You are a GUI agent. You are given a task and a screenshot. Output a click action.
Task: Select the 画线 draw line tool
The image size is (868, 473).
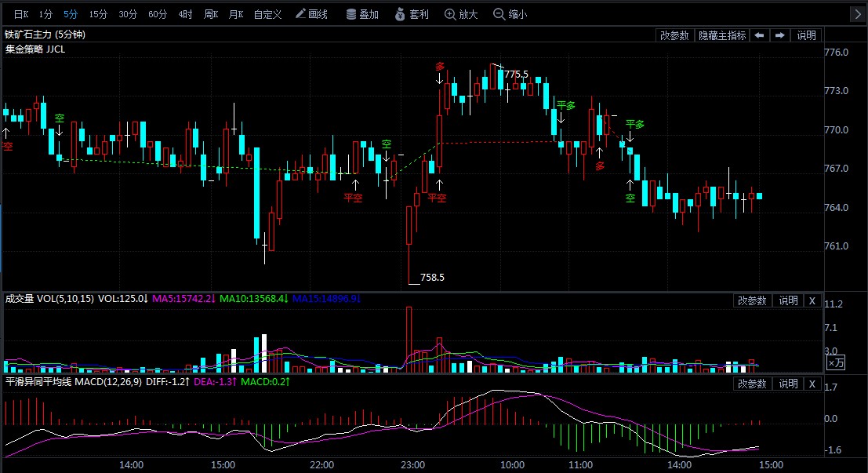click(x=311, y=14)
